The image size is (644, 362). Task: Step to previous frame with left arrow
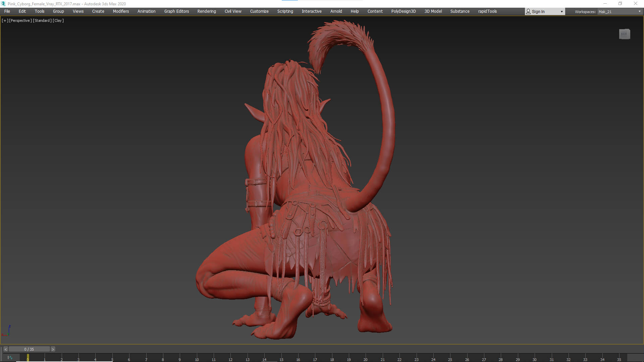6,349
